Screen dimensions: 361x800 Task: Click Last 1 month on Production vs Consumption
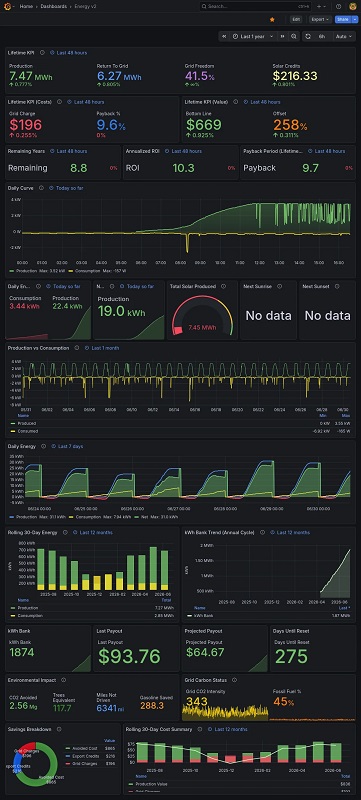click(x=105, y=348)
